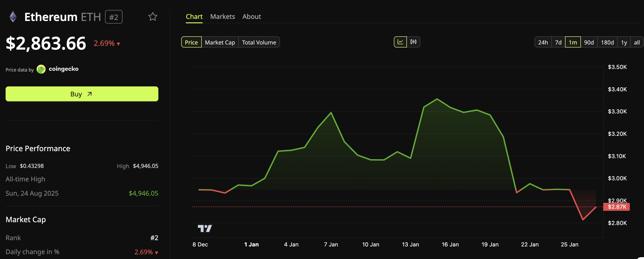Enable the Price chart view
The width and height of the screenshot is (644, 259).
click(x=191, y=42)
